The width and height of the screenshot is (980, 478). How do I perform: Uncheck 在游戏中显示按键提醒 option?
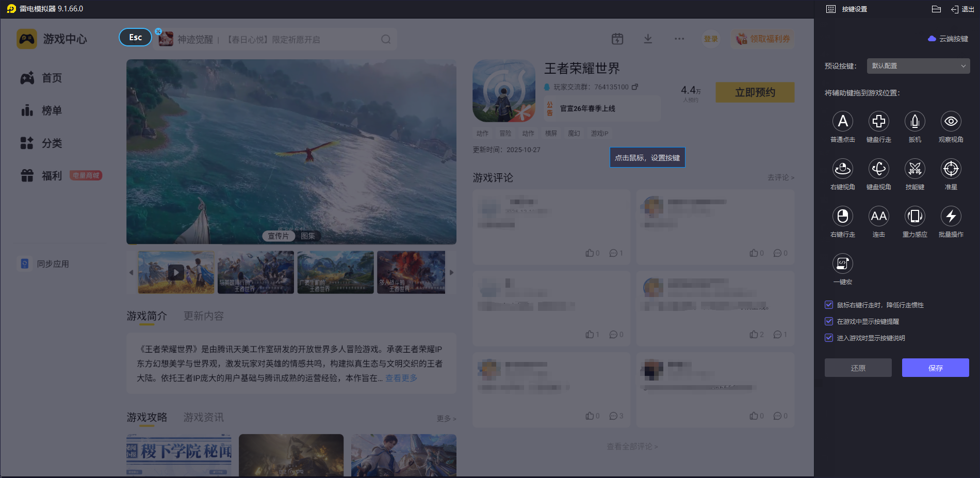click(x=829, y=322)
